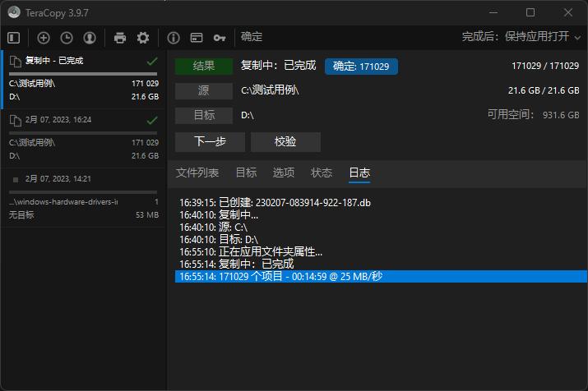Click the profile/user circle icon
Screen dimensions: 588x391
pyautogui.click(x=90, y=38)
